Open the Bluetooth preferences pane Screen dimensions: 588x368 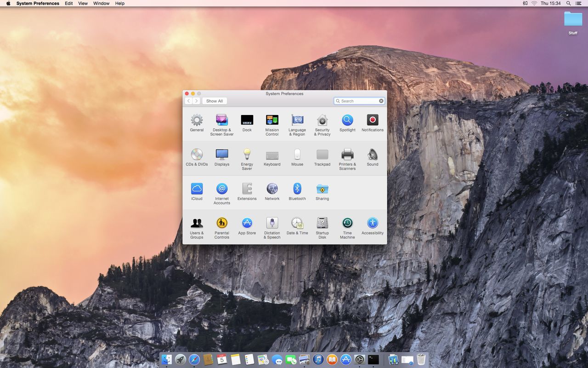[x=297, y=192]
